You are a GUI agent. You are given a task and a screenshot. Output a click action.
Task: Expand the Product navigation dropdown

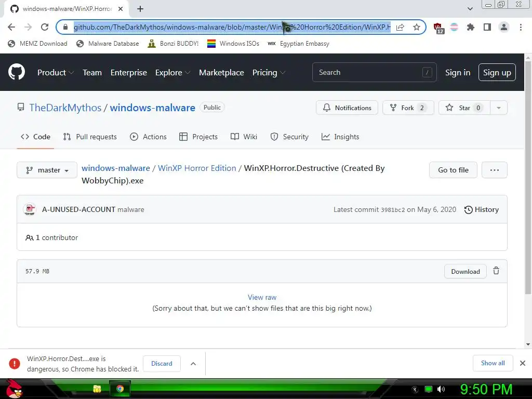(55, 73)
